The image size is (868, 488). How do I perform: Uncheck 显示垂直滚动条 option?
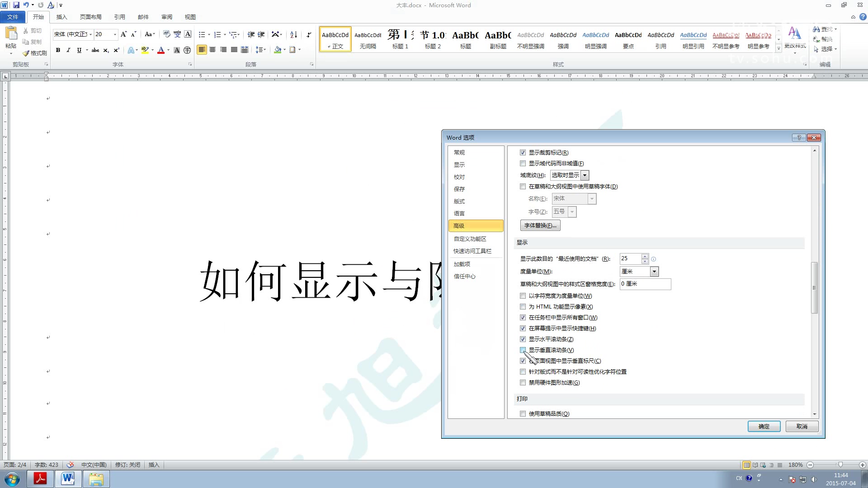(x=523, y=350)
